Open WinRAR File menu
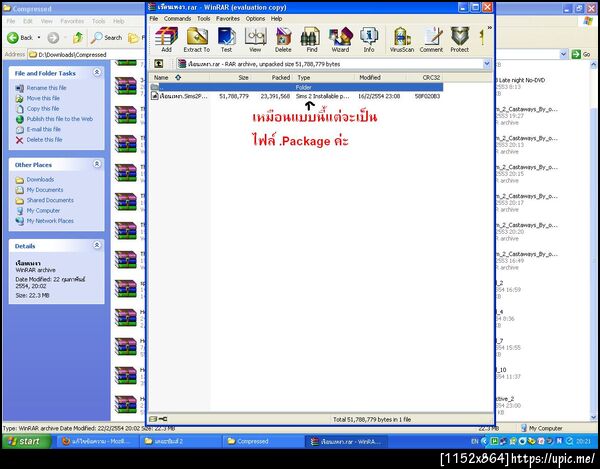Viewport: 600px width, 469px height. pos(154,18)
